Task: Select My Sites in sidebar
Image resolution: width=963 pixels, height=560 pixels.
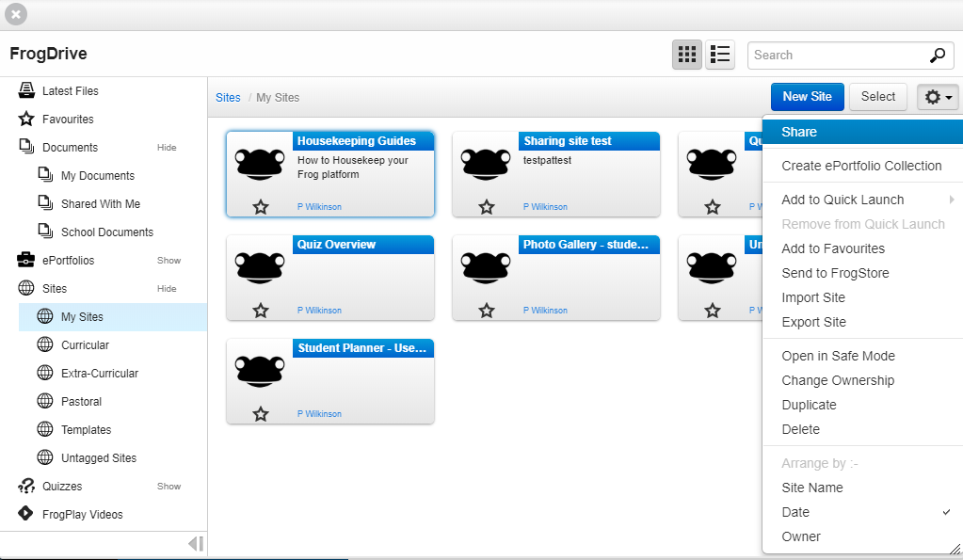Action: 113,317
